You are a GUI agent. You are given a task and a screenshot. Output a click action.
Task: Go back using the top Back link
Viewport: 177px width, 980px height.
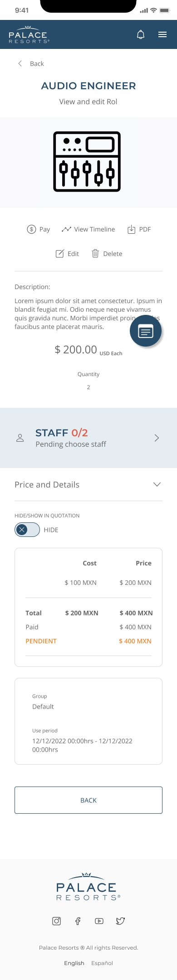[31, 63]
